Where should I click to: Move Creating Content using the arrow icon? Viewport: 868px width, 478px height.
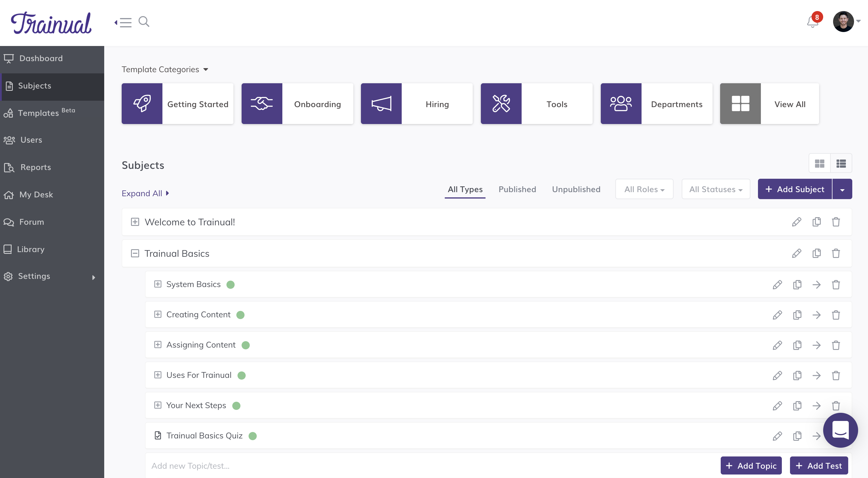816,315
